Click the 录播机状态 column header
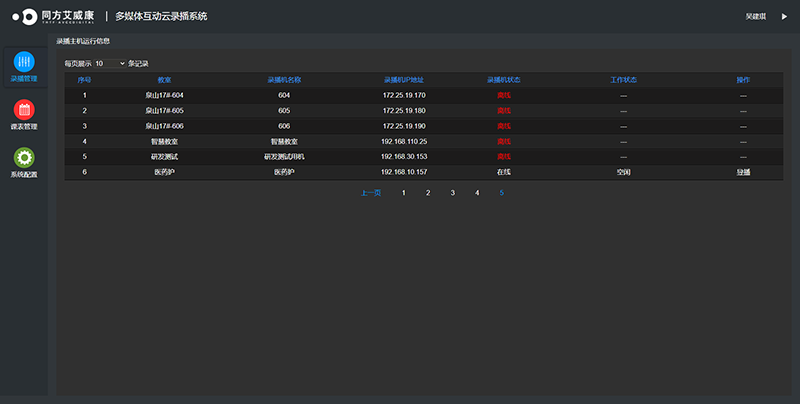800x404 pixels. coord(504,79)
